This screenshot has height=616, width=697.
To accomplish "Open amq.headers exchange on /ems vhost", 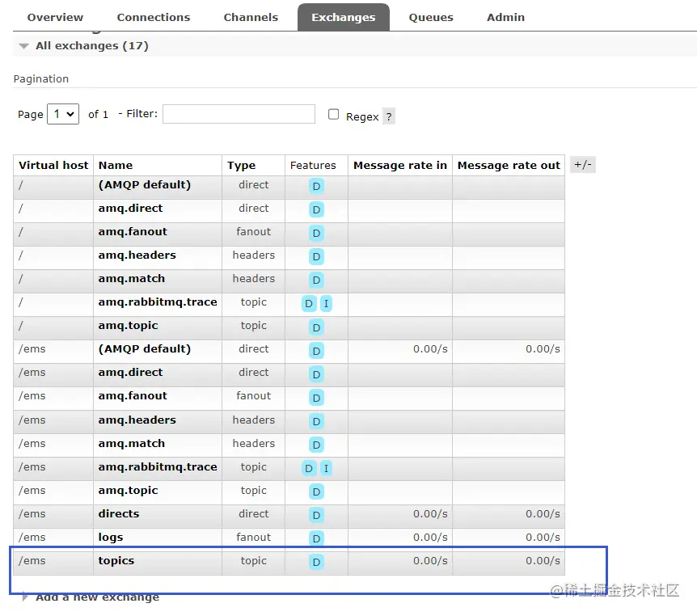I will pos(137,420).
